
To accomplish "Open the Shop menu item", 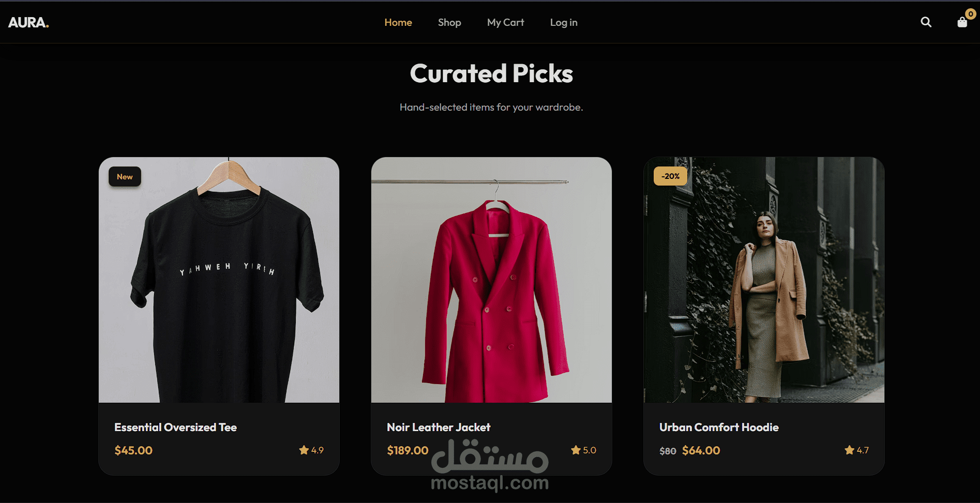I will click(449, 22).
